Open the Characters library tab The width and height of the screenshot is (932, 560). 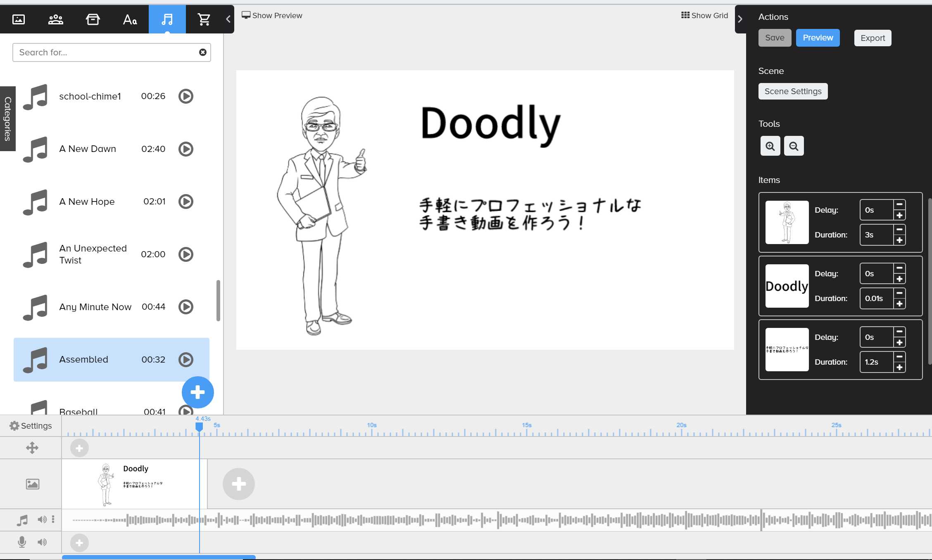coord(55,19)
